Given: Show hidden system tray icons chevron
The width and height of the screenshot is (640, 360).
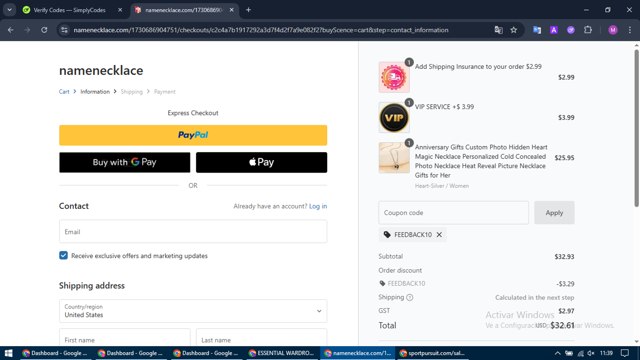Looking at the screenshot, I should click(x=557, y=353).
